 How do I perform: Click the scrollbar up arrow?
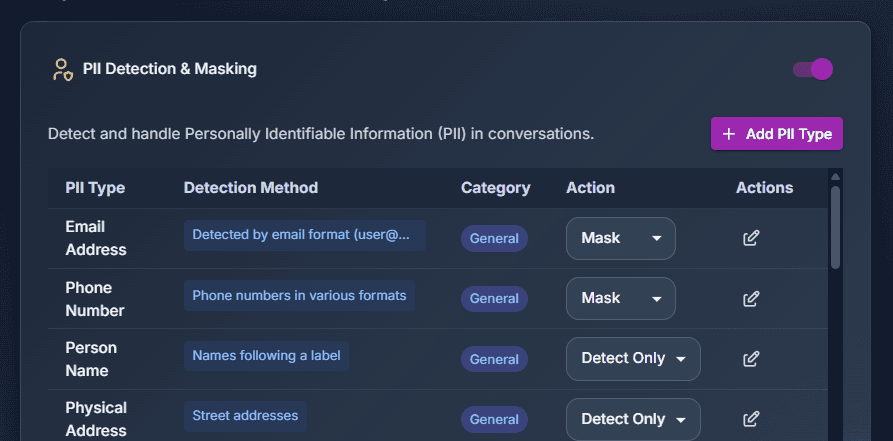pyautogui.click(x=835, y=177)
